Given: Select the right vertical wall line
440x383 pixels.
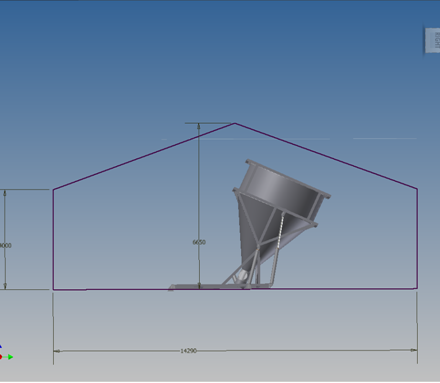Looking at the screenshot, I should [x=417, y=238].
